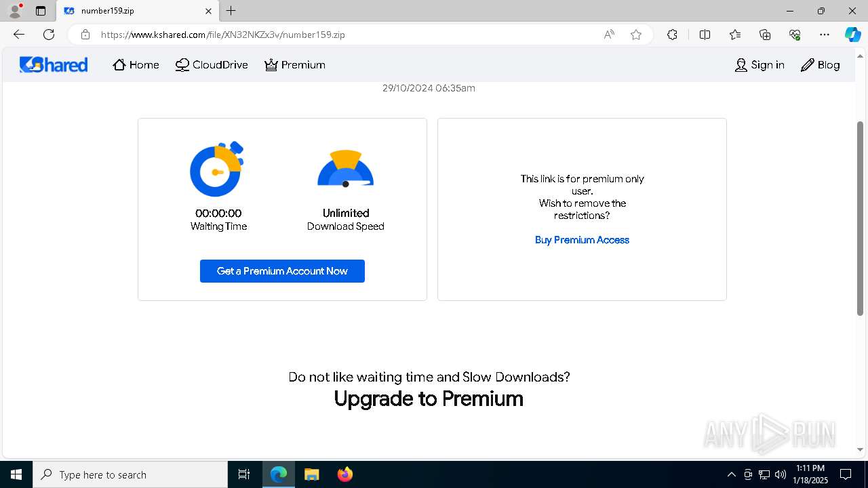Click Get a Premium Account Now button
The image size is (868, 488).
pos(282,271)
